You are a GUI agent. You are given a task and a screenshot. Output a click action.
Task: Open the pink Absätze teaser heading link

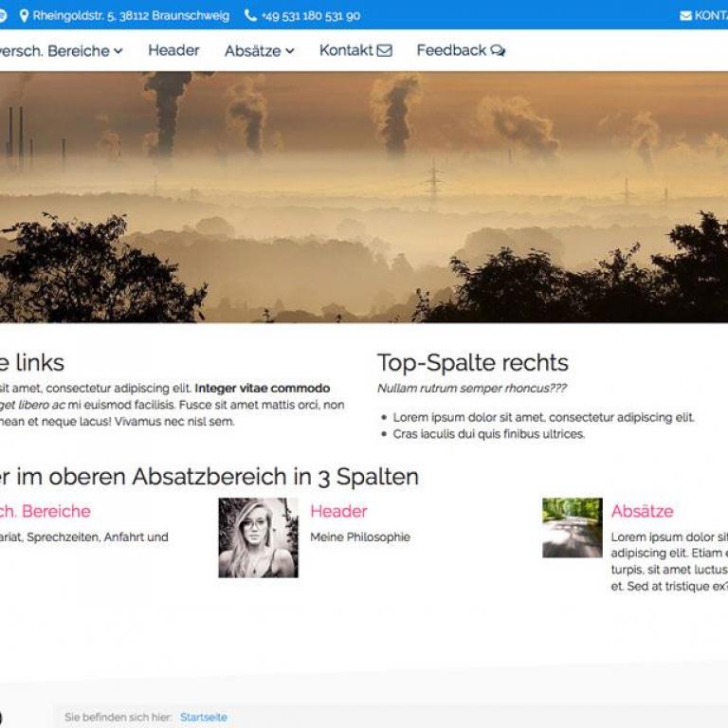tap(642, 512)
